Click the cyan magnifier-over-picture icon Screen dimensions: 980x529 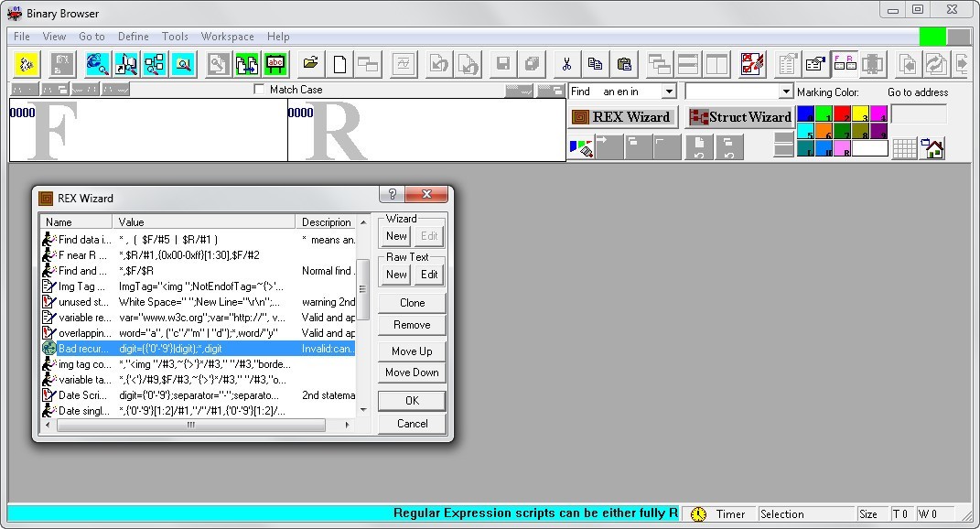[183, 64]
